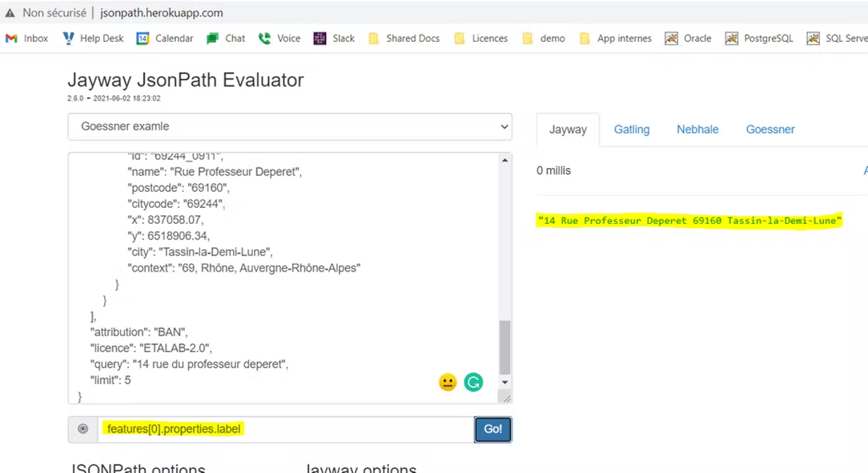This screenshot has width=868, height=473.
Task: Click the JSON editor vertical scrollbar thumb
Action: click(505, 347)
